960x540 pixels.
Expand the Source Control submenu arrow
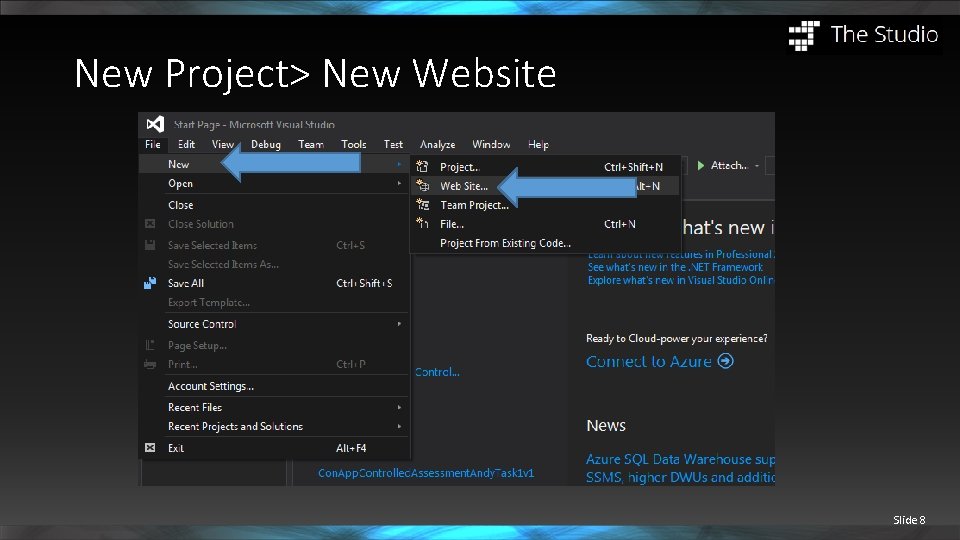pyautogui.click(x=399, y=324)
